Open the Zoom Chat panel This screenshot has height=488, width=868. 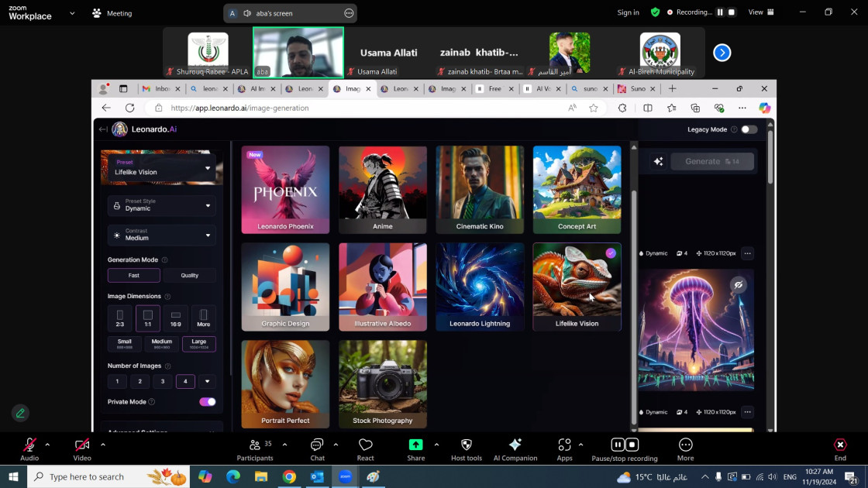[317, 448]
